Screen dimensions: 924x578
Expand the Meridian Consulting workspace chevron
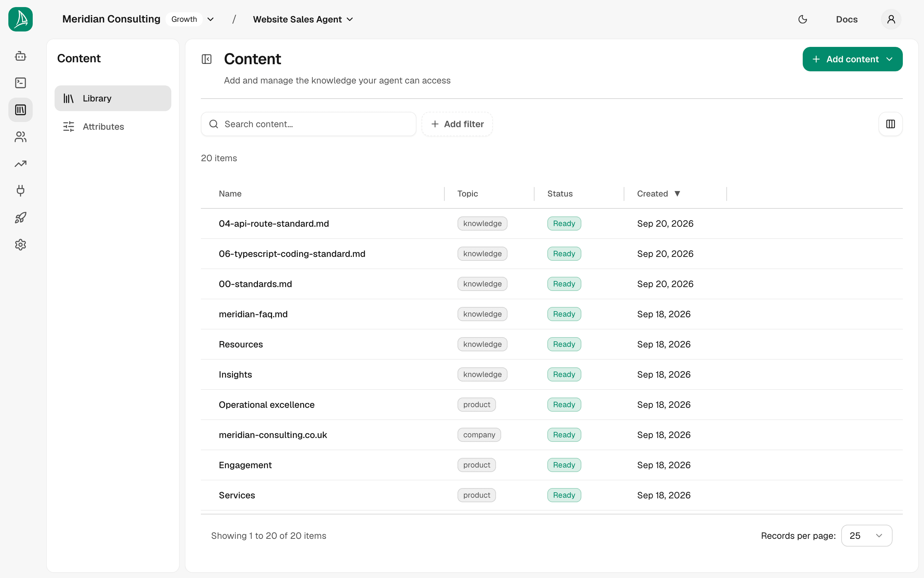(210, 19)
